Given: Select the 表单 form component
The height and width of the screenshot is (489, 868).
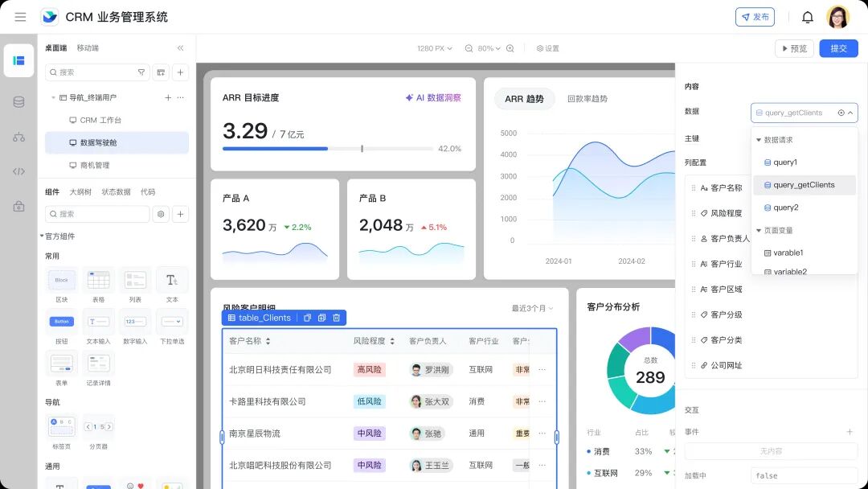Looking at the screenshot, I should 61,369.
